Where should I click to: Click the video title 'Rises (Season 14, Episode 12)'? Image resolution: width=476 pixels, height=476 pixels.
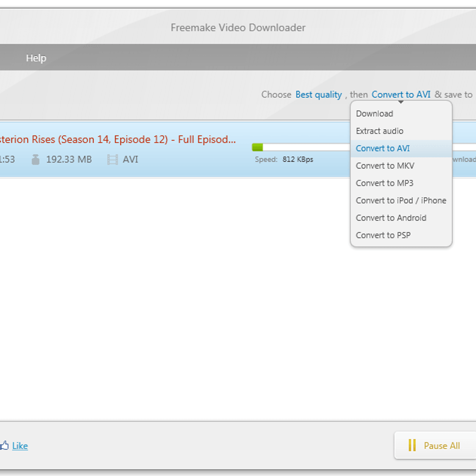point(100,139)
